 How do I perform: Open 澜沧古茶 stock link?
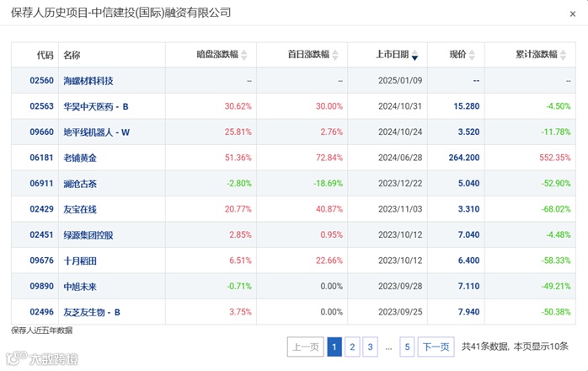click(x=80, y=184)
